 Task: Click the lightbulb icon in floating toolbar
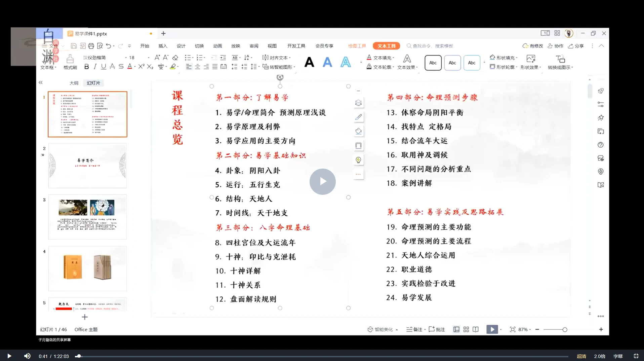(x=358, y=160)
